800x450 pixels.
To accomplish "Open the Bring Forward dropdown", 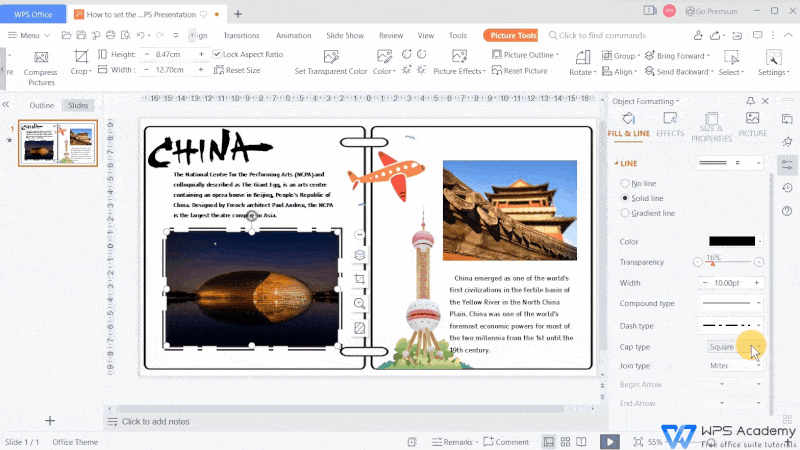I will click(708, 56).
